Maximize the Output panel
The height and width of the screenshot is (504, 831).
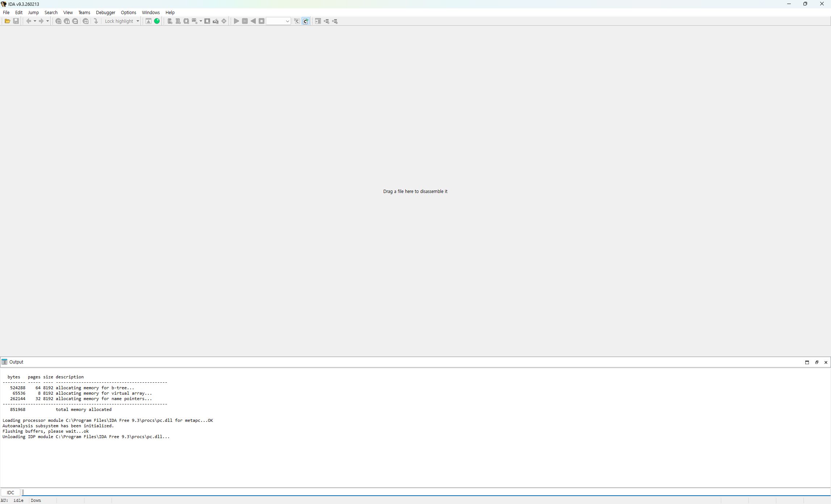[807, 362]
